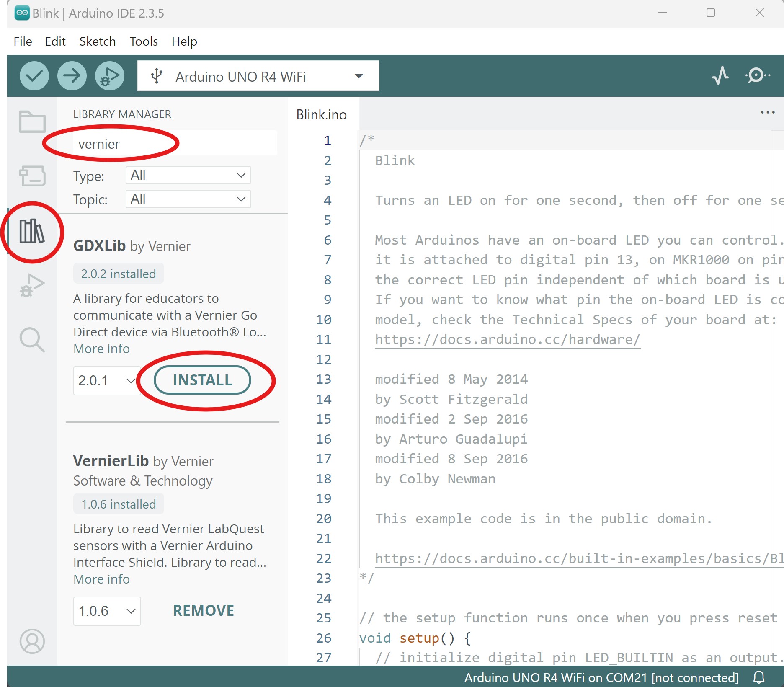Click the LIBRARY MANAGER panel heading
The width and height of the screenshot is (784, 687).
[x=122, y=114]
